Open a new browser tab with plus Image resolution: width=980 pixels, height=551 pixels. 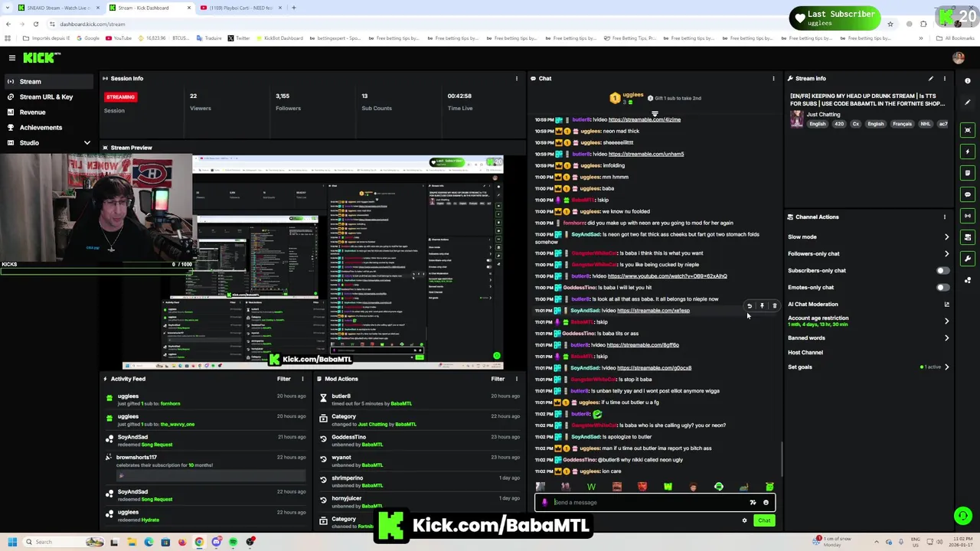pyautogui.click(x=294, y=8)
